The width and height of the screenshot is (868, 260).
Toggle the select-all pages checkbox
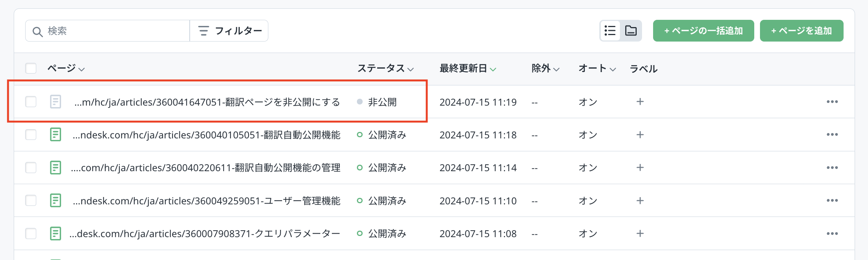tap(31, 68)
